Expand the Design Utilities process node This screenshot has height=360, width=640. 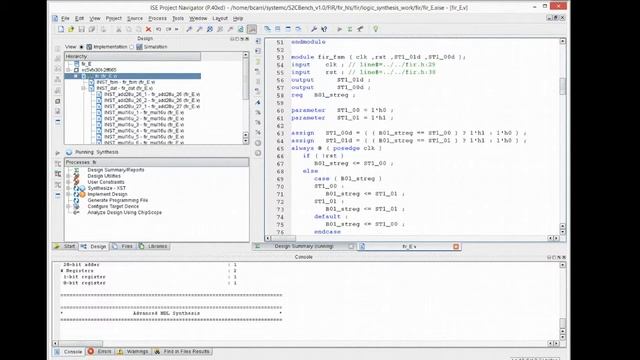click(x=69, y=176)
